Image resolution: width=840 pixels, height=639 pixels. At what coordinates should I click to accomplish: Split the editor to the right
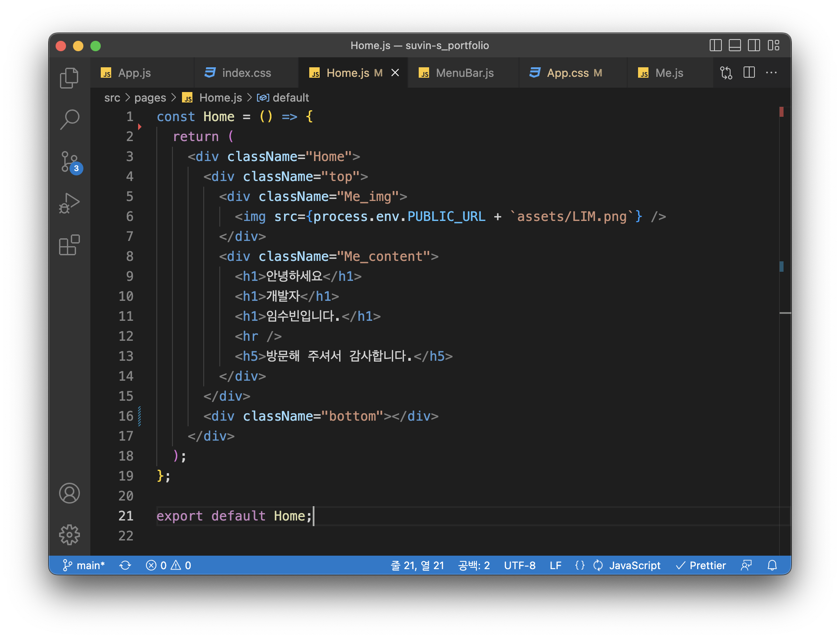point(749,72)
